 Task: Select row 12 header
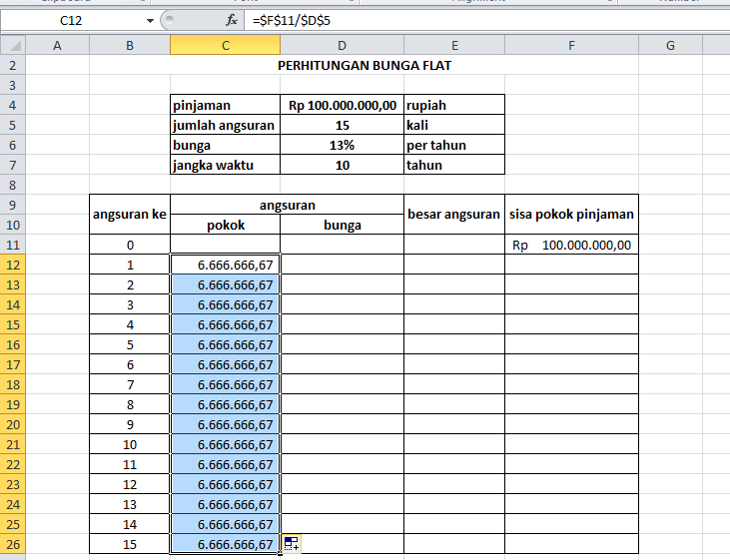(x=13, y=265)
